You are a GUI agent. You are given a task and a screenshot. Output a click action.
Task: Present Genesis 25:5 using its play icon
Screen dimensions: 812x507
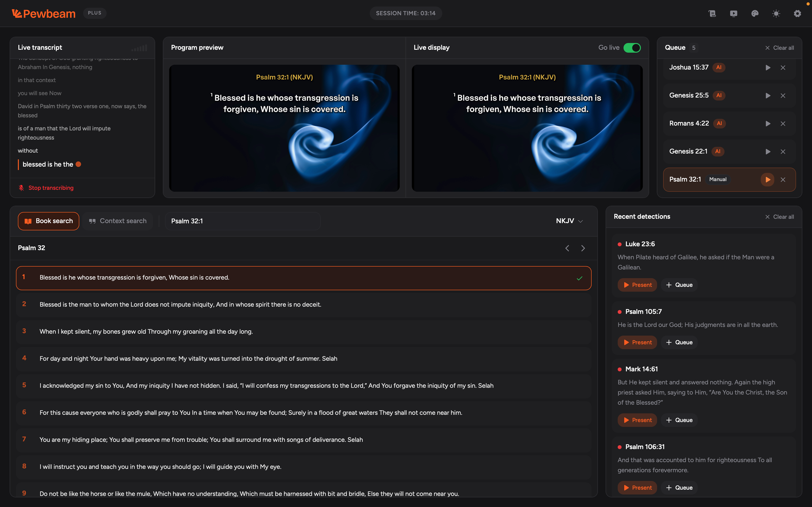tap(768, 95)
